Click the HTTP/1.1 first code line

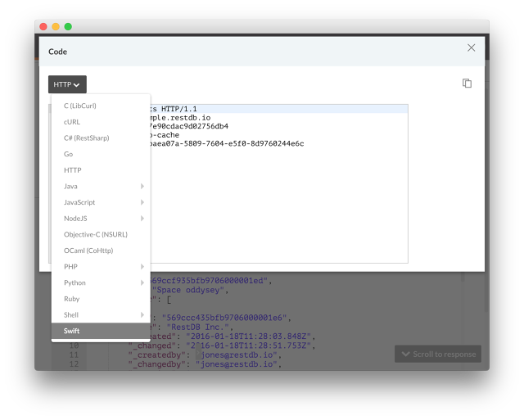tap(278, 109)
